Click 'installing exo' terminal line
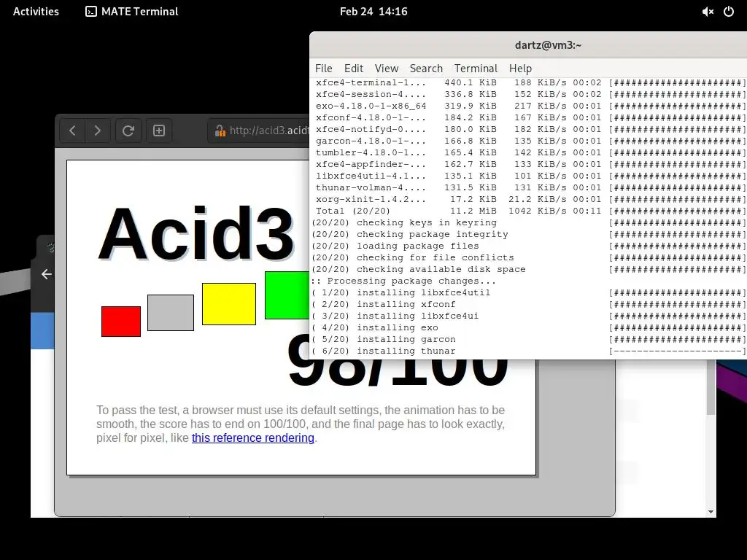 (528, 327)
